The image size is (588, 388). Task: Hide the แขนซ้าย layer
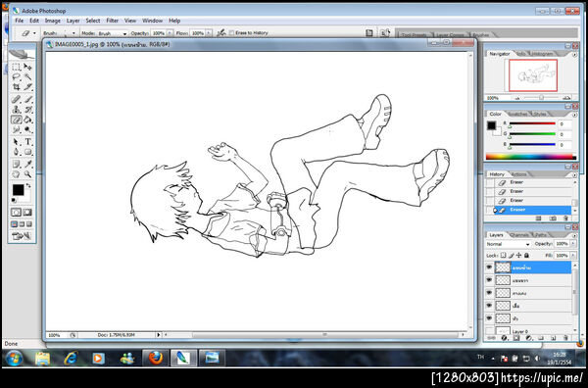(x=489, y=267)
